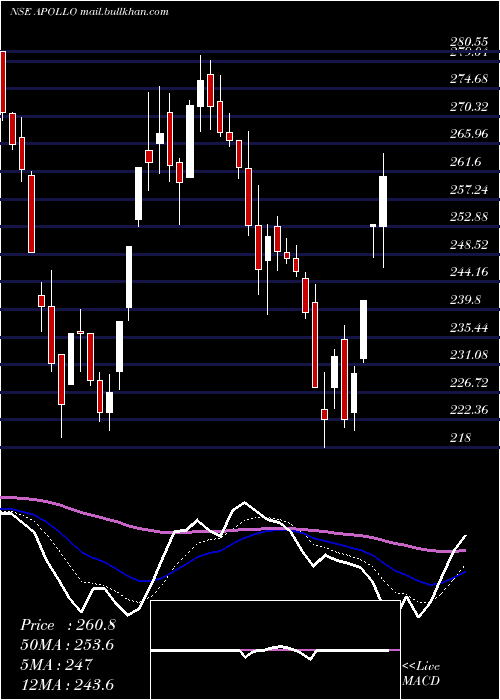Image resolution: width=500 pixels, height=700 pixels.
Task: Select the 270.32 price axis label
Action: tap(469, 107)
